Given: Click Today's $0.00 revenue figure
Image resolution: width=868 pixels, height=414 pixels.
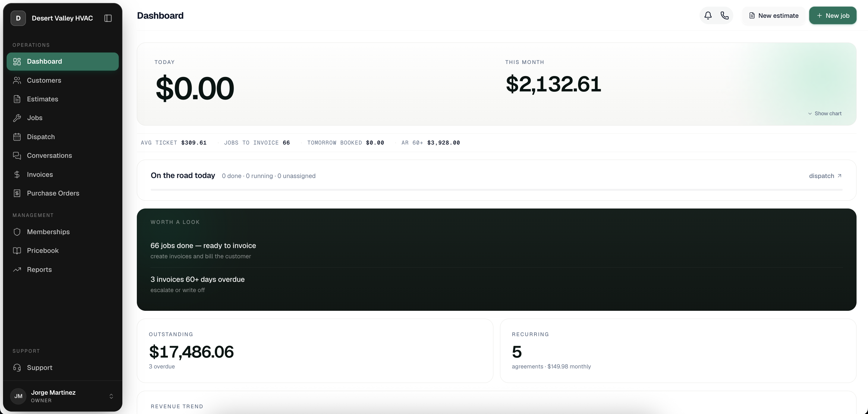Looking at the screenshot, I should coord(195,88).
